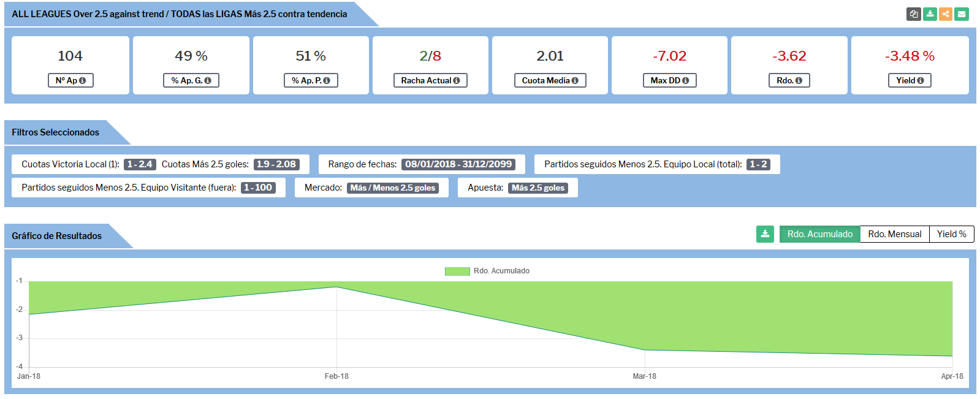Click the Rdo. info button

(789, 80)
